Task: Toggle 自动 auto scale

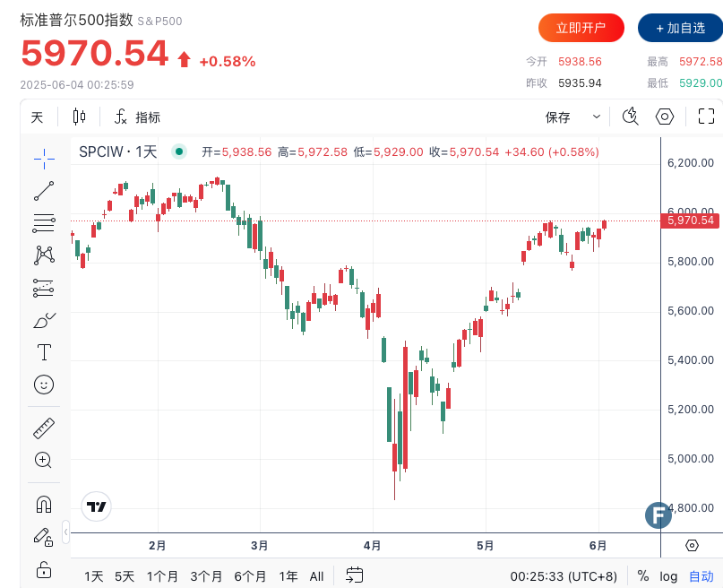Action: pos(701,575)
